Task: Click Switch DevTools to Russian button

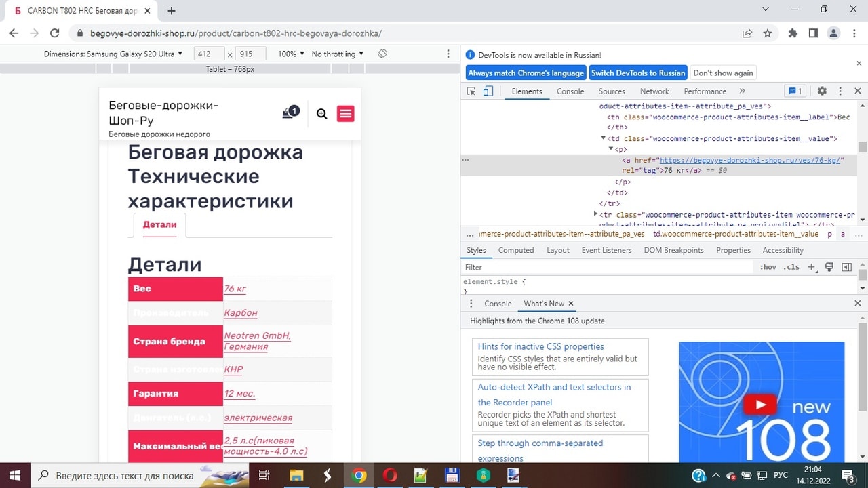Action: [638, 73]
